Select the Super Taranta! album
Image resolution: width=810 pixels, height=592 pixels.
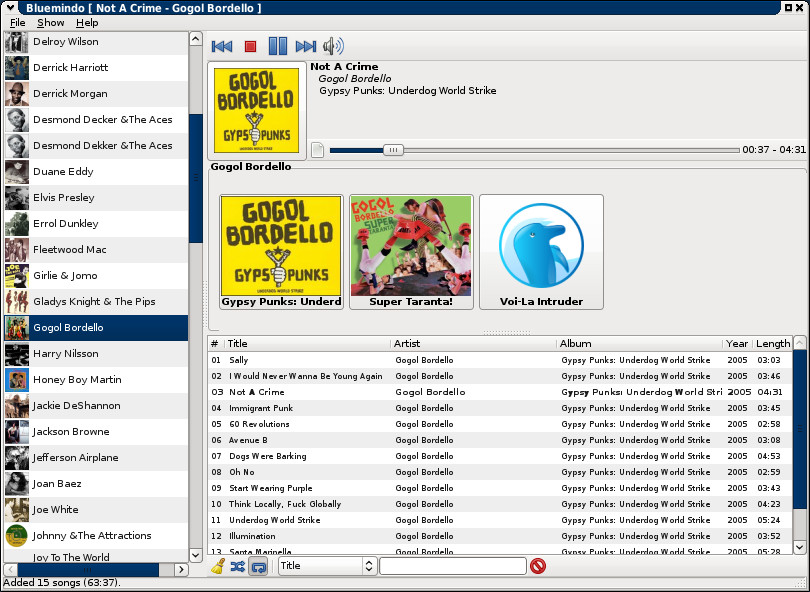pyautogui.click(x=411, y=252)
